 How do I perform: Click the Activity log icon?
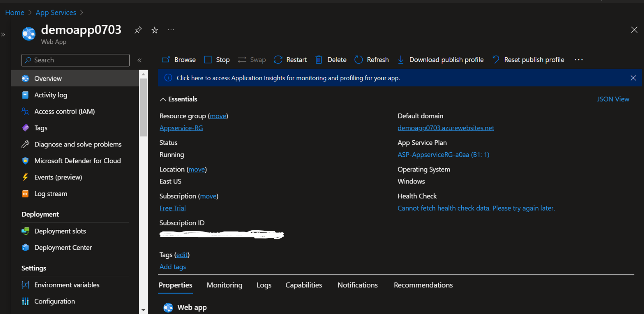click(25, 95)
